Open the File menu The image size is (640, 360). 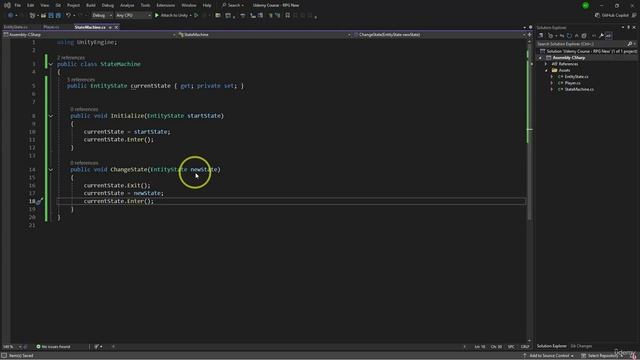[x=17, y=5]
